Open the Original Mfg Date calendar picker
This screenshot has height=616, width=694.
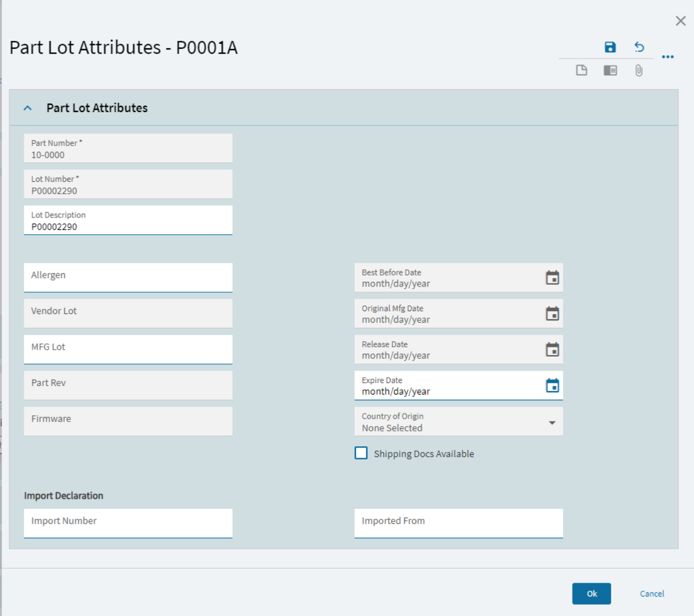(x=552, y=313)
